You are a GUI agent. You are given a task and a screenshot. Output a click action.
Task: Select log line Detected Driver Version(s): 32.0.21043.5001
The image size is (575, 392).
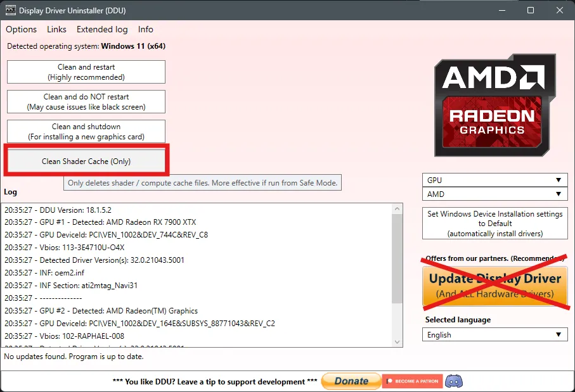point(94,260)
